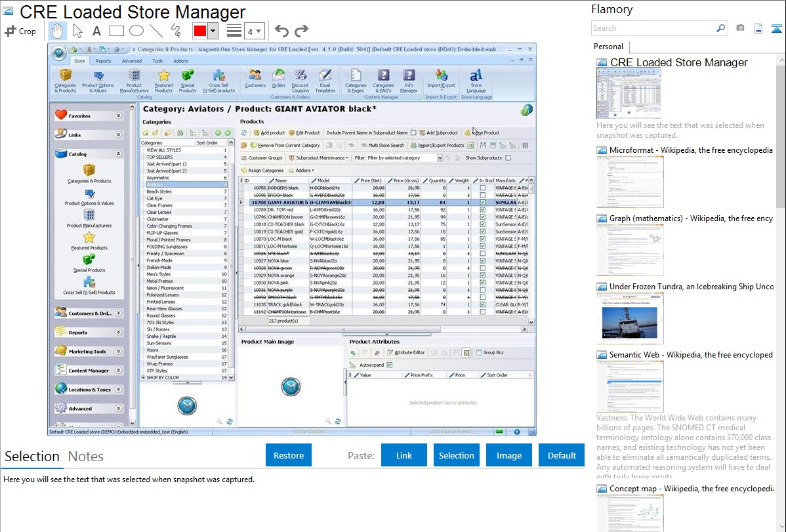
Task: Redo the annotation action
Action: click(301, 31)
